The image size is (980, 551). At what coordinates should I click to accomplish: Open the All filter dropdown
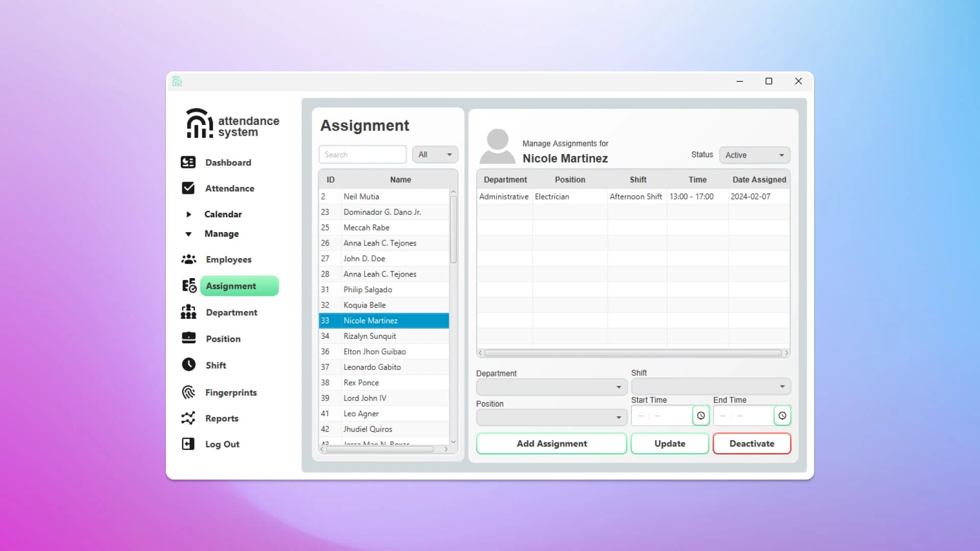click(x=435, y=155)
